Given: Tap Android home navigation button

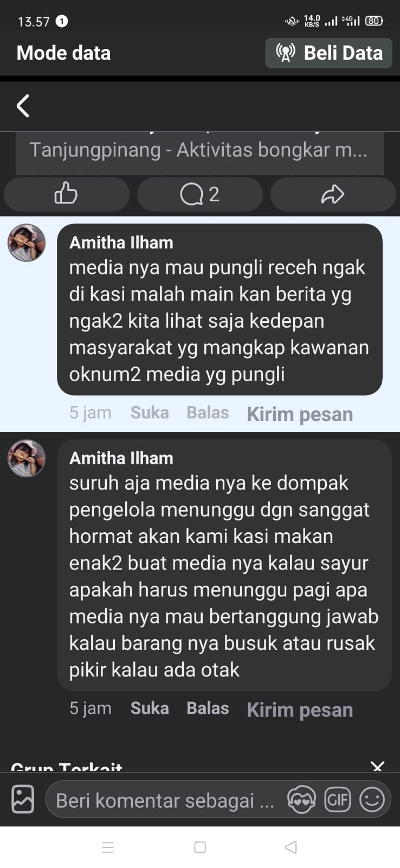Looking at the screenshot, I should pos(200,847).
